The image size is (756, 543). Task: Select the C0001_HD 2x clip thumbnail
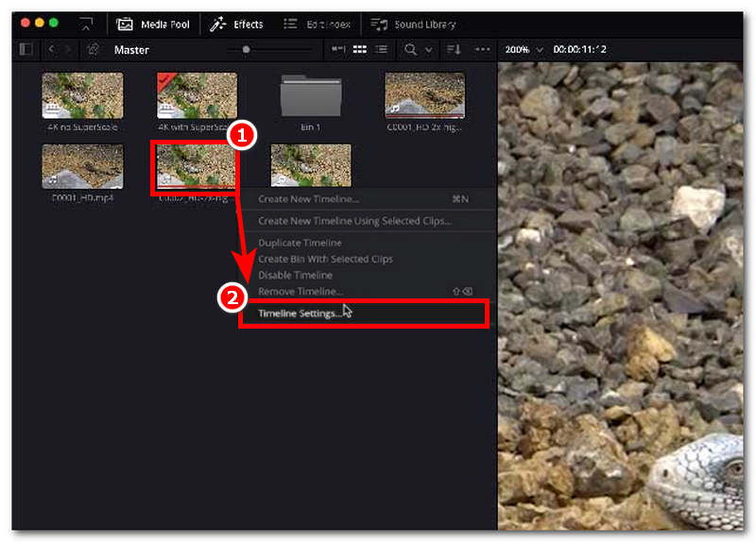coord(424,95)
